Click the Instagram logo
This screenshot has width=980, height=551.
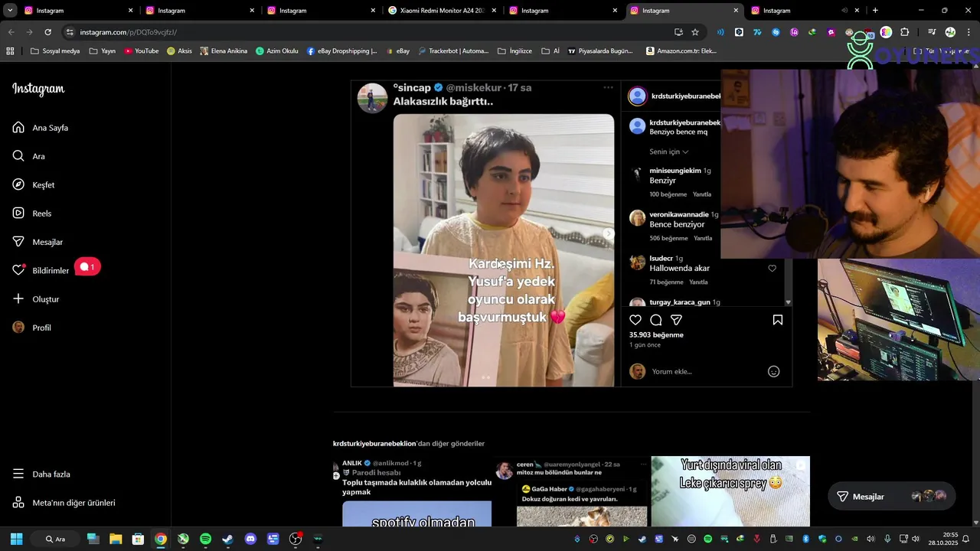(x=38, y=89)
